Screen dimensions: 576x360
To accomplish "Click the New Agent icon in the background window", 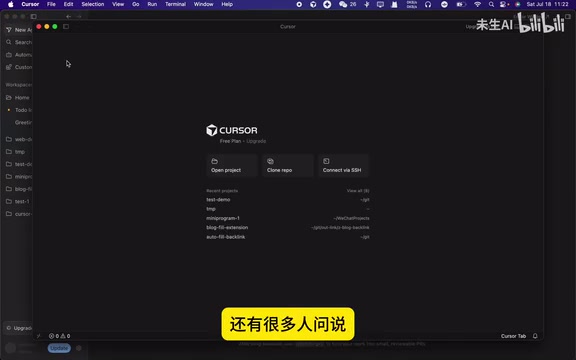I will tap(9, 30).
